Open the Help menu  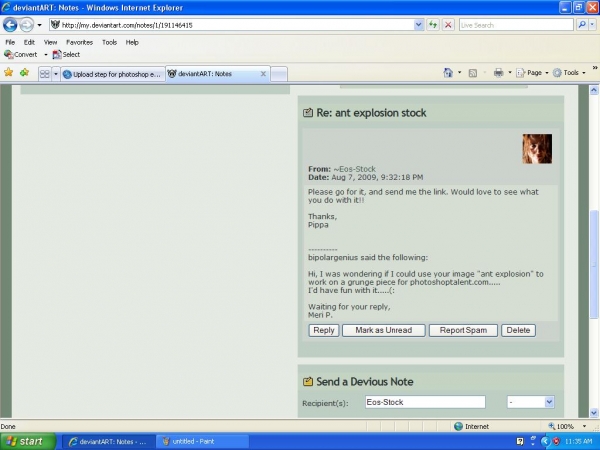pos(132,42)
